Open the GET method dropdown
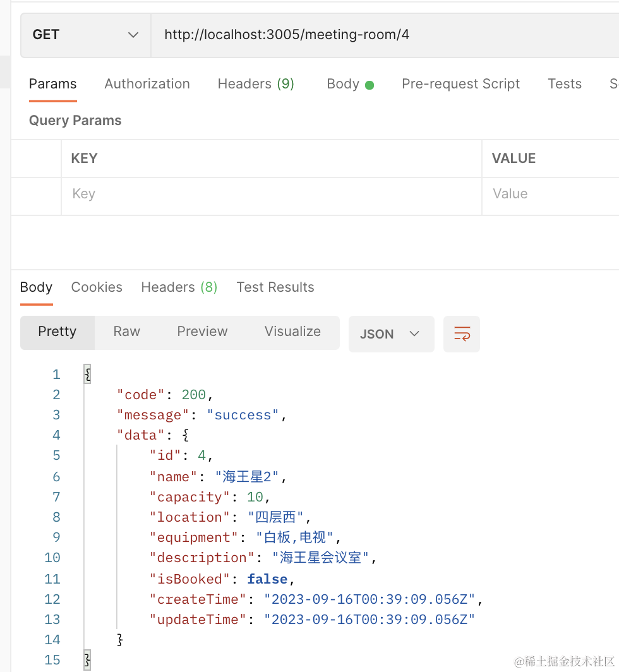The height and width of the screenshot is (672, 619). pyautogui.click(x=86, y=35)
